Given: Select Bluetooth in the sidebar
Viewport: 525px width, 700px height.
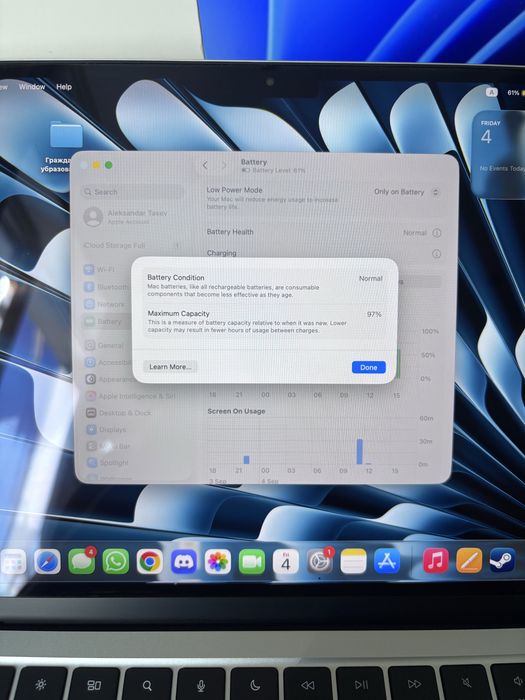Looking at the screenshot, I should pyautogui.click(x=106, y=287).
